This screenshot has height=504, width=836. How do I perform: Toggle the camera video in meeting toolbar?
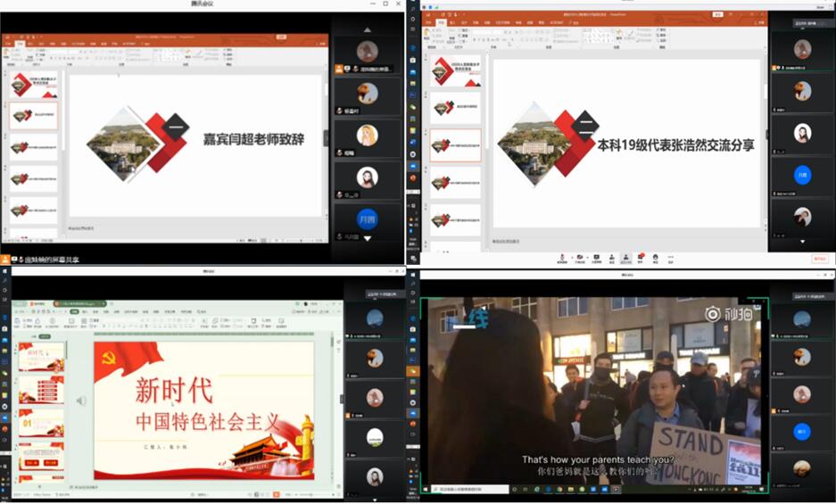[x=581, y=258]
